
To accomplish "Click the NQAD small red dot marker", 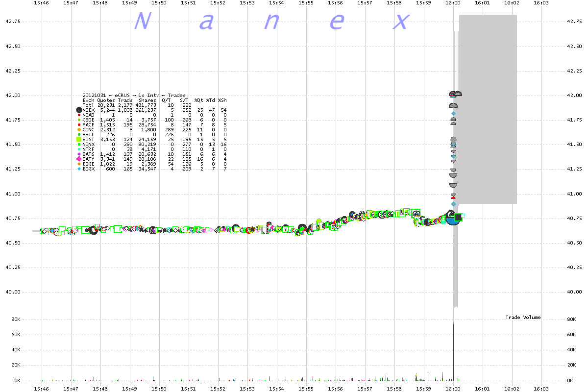I will 79,115.
